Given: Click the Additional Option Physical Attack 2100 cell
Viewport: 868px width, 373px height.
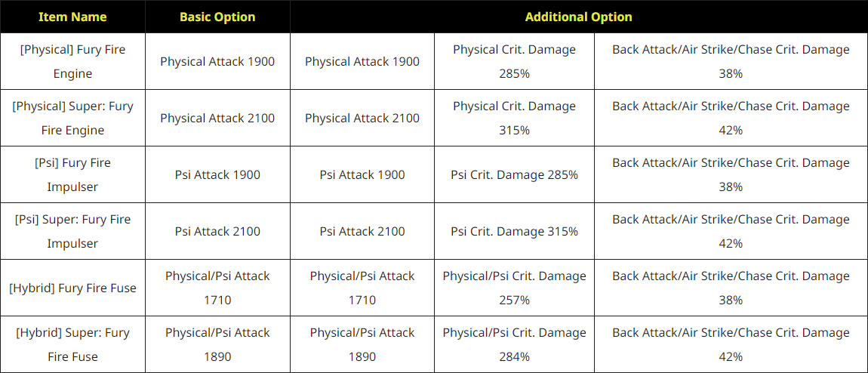Looking at the screenshot, I should [x=362, y=118].
